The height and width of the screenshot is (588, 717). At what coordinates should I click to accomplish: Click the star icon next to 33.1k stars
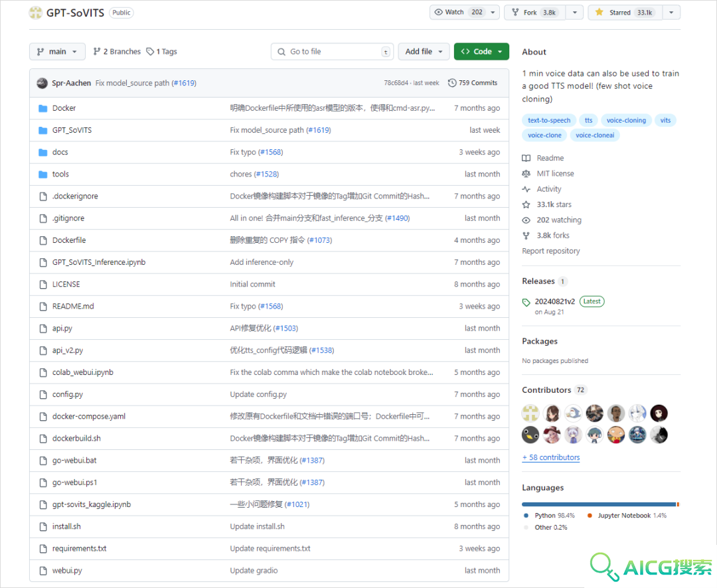coord(526,204)
